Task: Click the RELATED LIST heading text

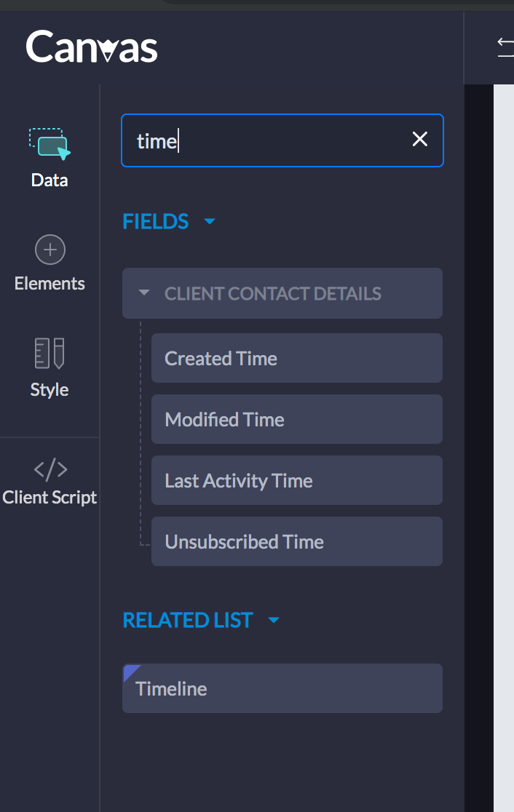Action: click(188, 620)
